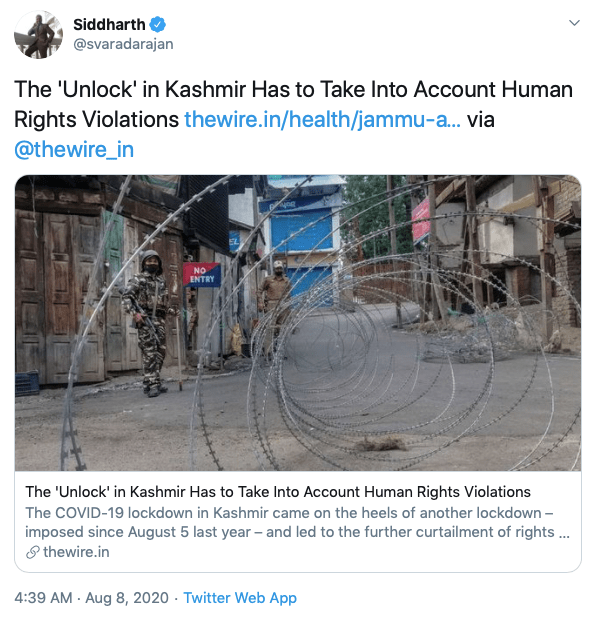Open the @thewire_in mention
Viewport: 590px width, 618px height.
(x=74, y=149)
